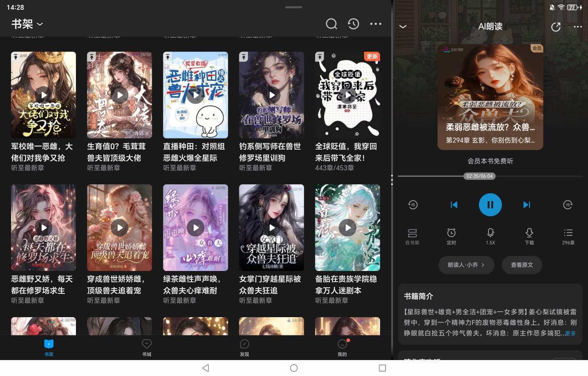This screenshot has height=376, width=588.
Task: Expand the 书架 dropdown title
Action: click(x=27, y=24)
